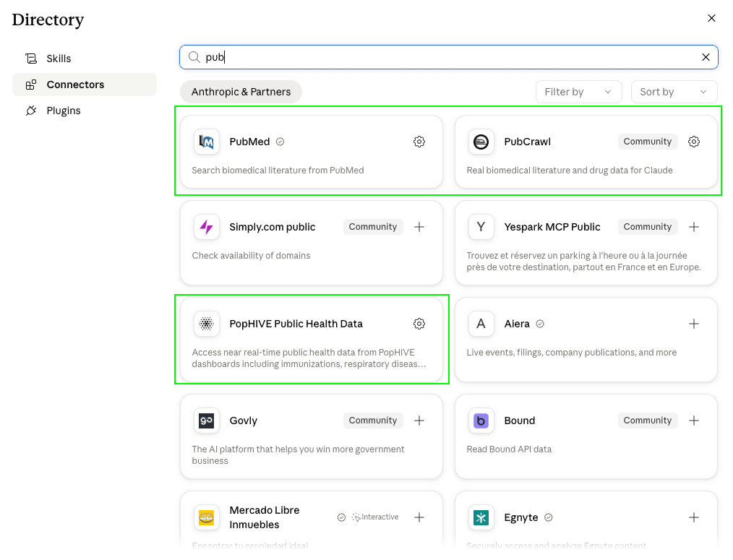Click the PubCrawl logo icon
The height and width of the screenshot is (560, 733).
pyautogui.click(x=481, y=142)
